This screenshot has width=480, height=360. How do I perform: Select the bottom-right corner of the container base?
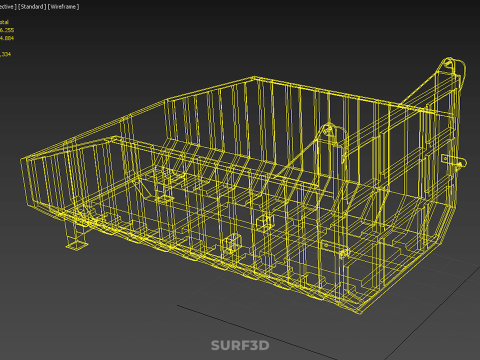click(x=359, y=311)
